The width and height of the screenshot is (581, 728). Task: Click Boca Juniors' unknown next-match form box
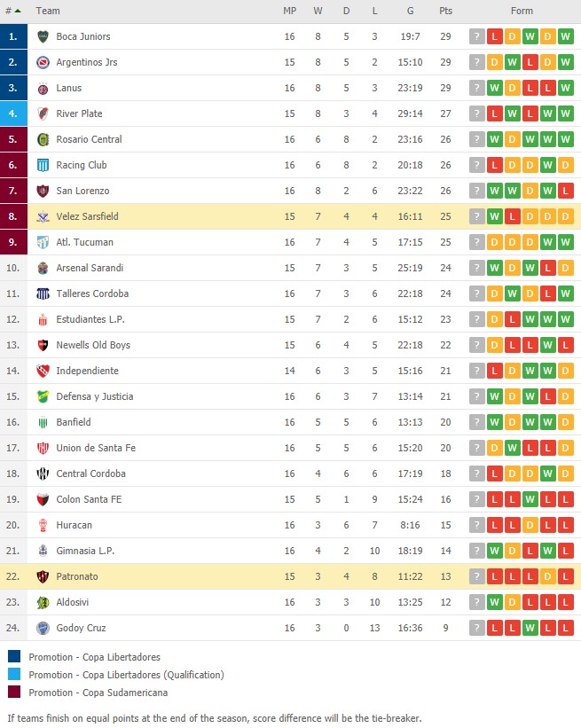[x=476, y=36]
